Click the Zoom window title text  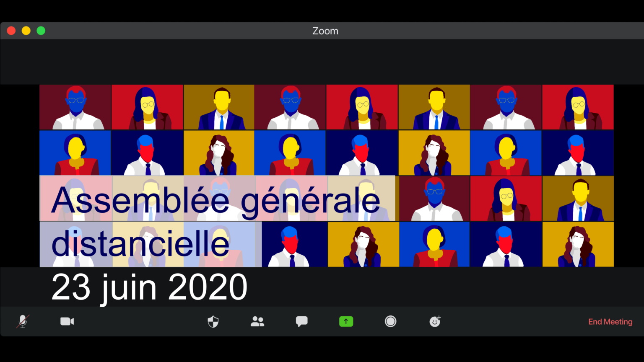(325, 31)
